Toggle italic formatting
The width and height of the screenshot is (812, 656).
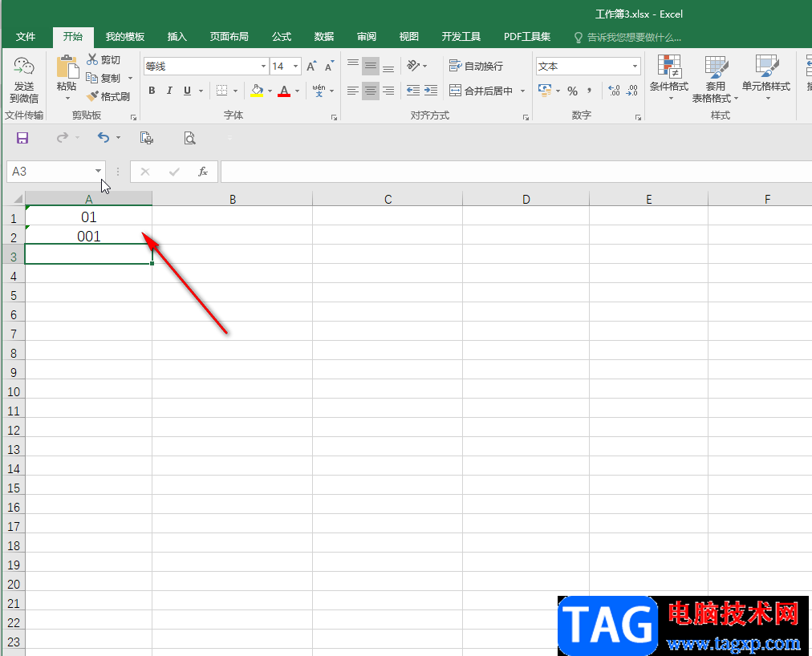pos(169,91)
